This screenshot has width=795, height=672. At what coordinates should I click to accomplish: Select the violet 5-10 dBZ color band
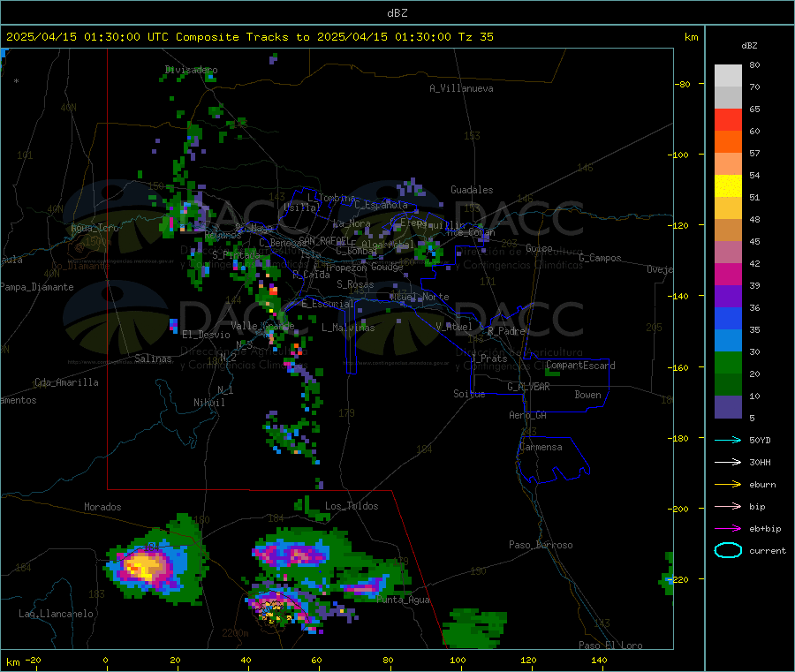tap(728, 407)
